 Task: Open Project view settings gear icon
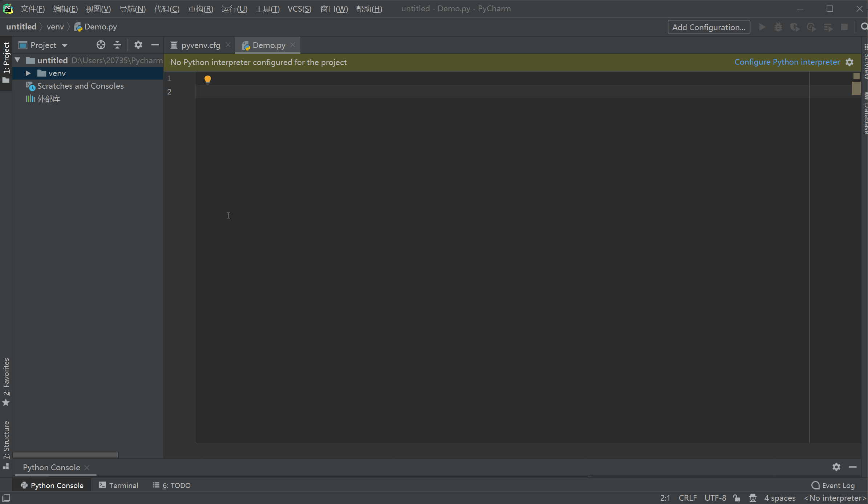138,45
